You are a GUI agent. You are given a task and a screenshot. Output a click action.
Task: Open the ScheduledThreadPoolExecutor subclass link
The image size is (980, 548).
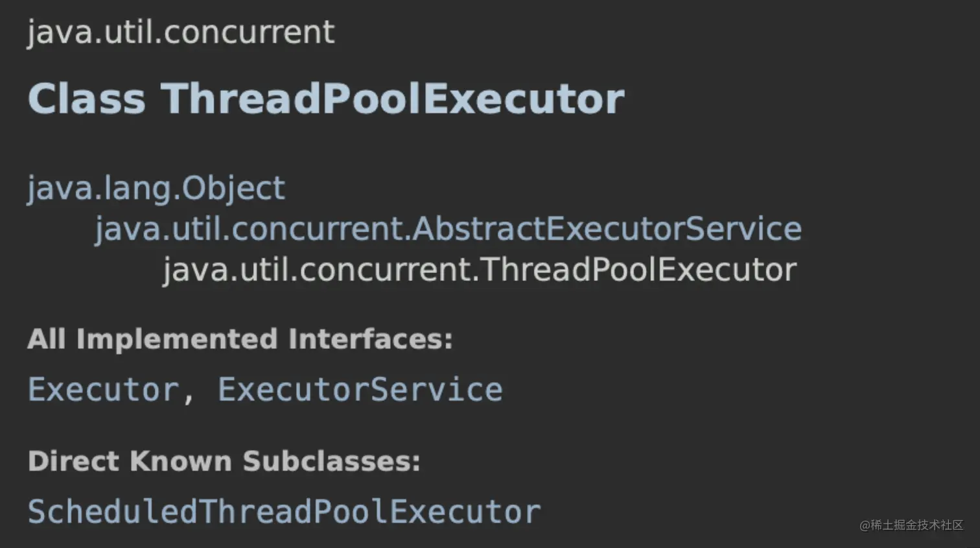pos(284,512)
